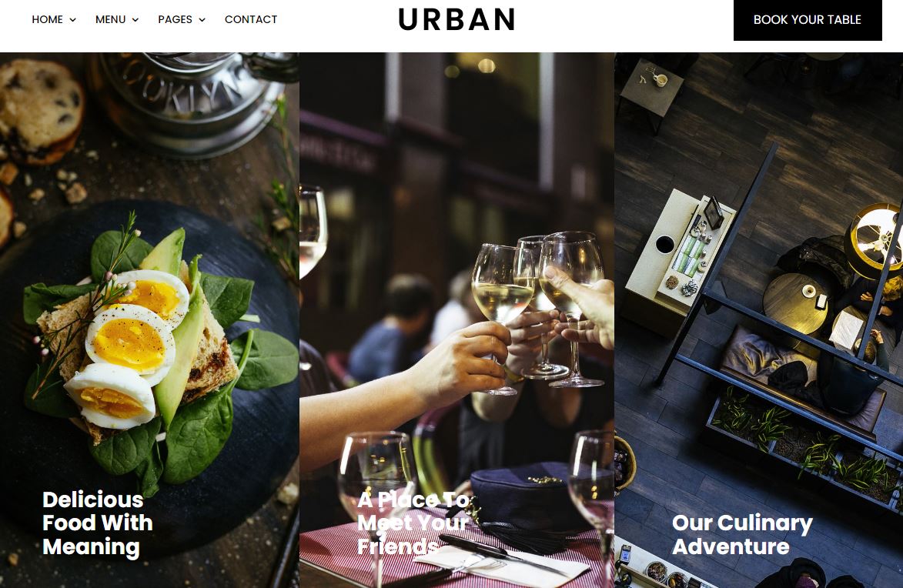Viewport: 903px width, 588px height.
Task: Select the wine glasses toasting image
Action: point(457,320)
